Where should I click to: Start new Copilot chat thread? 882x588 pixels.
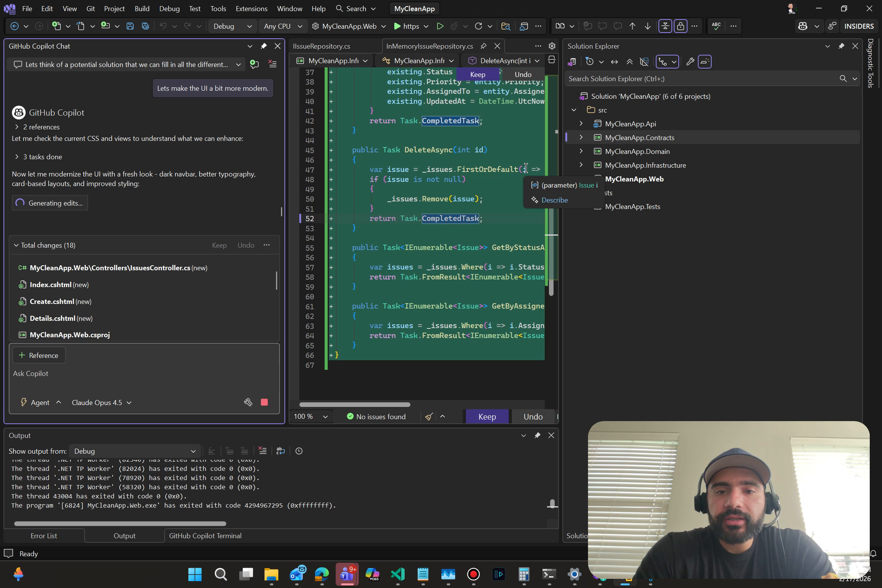click(254, 64)
